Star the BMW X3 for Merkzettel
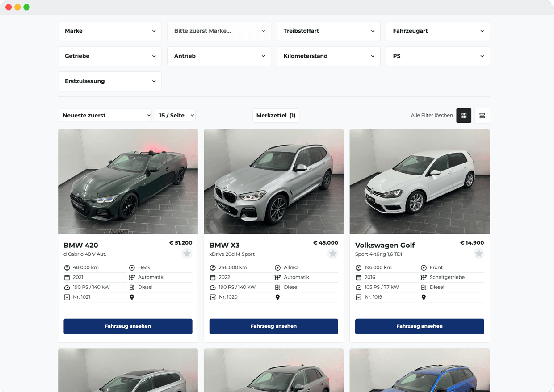Screen dimensions: 554x392 coord(332,254)
